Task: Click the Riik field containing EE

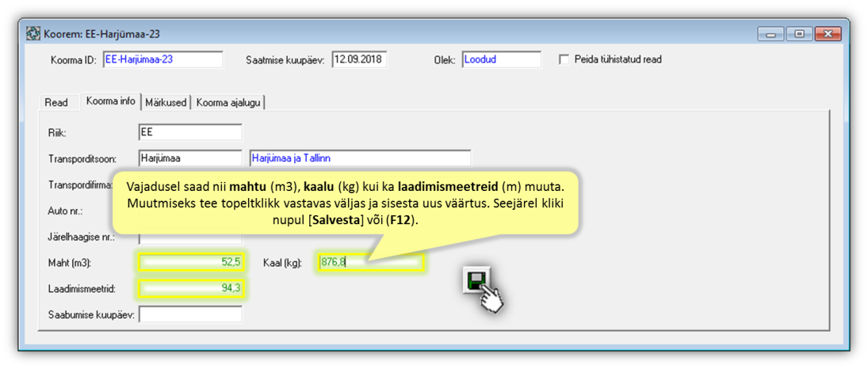Action: click(x=190, y=132)
